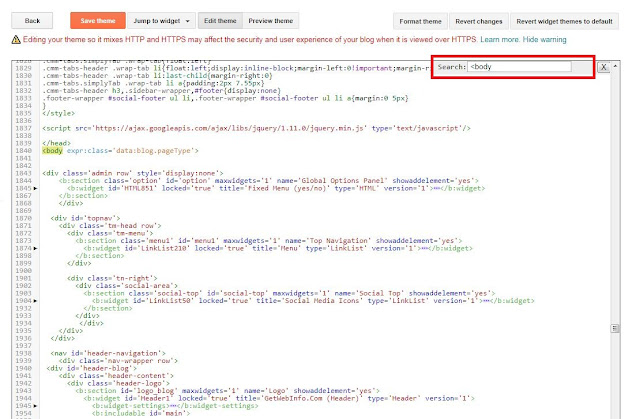Open the Learn more link
Viewport: 640px width, 419px height.
pos(500,40)
